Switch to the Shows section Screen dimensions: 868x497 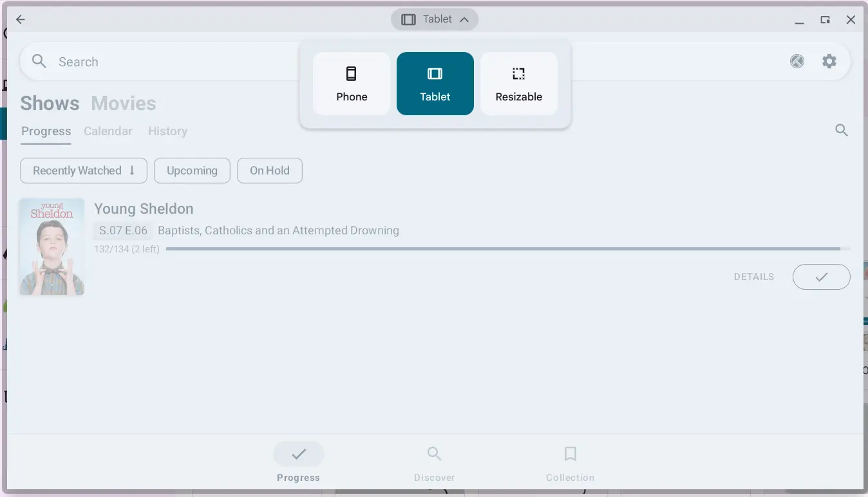coord(50,103)
